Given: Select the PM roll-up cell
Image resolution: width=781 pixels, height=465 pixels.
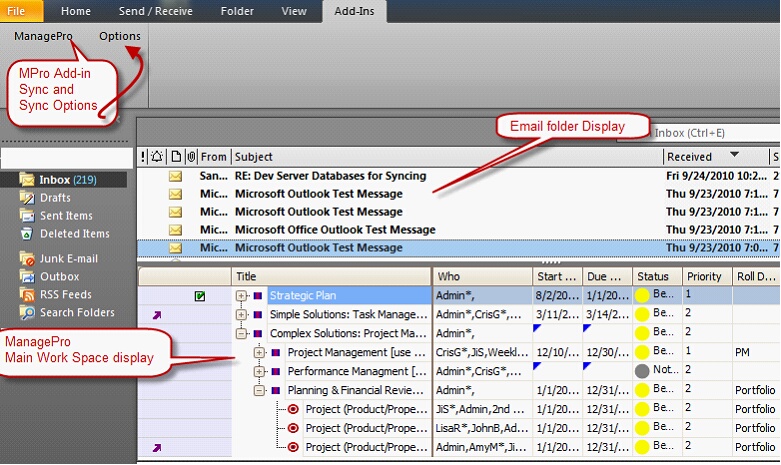Looking at the screenshot, I should (756, 352).
